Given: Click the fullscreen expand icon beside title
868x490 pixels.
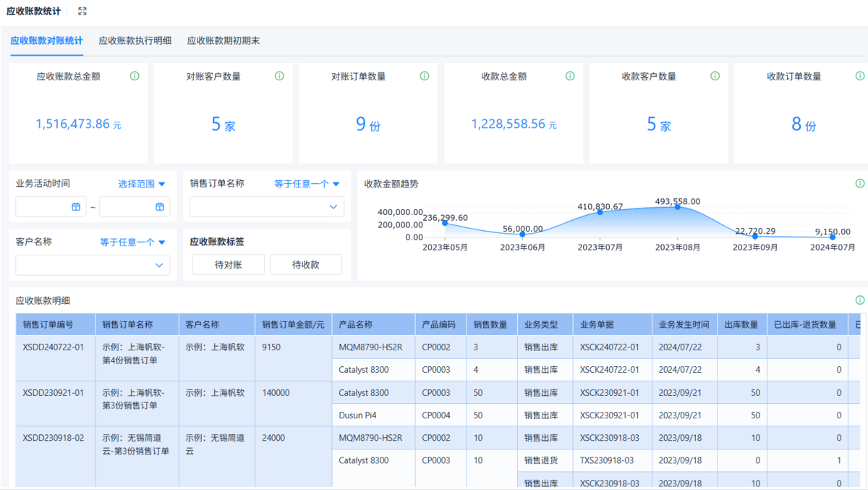Looking at the screenshot, I should (x=82, y=12).
